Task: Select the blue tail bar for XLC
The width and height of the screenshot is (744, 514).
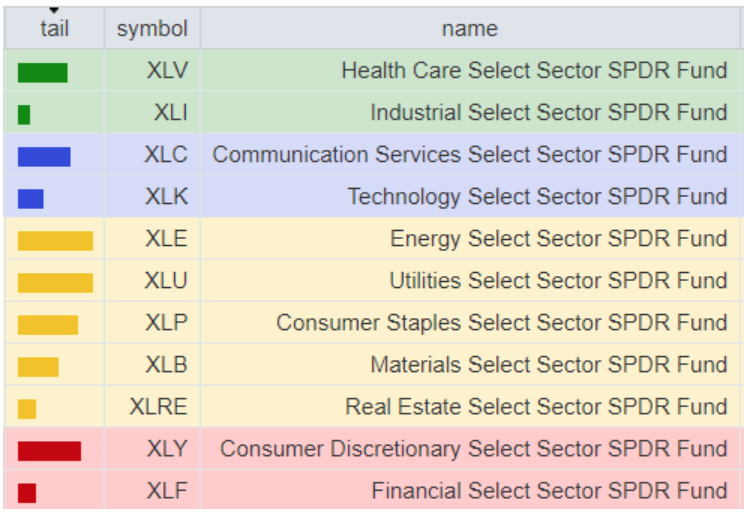Action: (44, 156)
